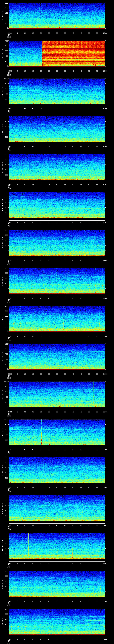Image resolution: width=114 pixels, height=644 pixels.
Task: Click the 28:00 end time label
Action: coord(105,525)
